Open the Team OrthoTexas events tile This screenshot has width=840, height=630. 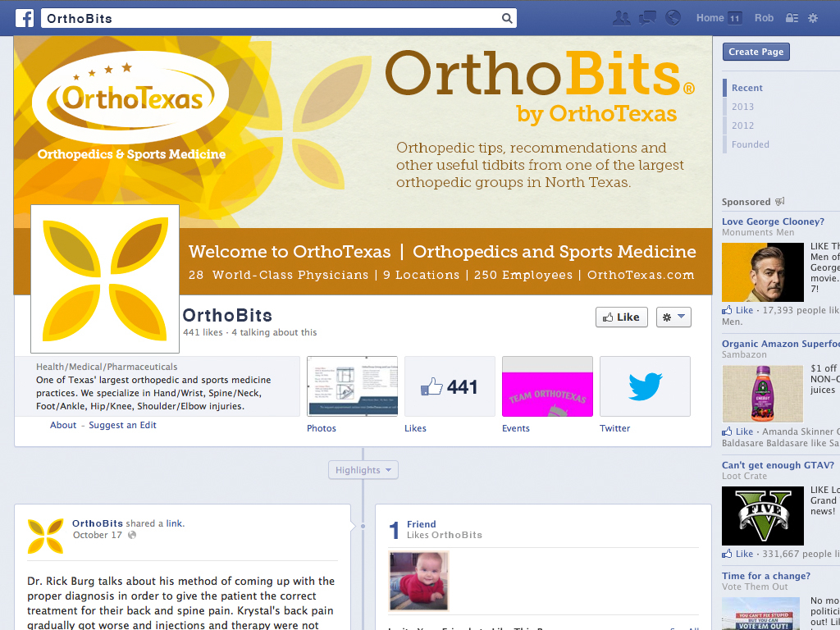tap(547, 386)
